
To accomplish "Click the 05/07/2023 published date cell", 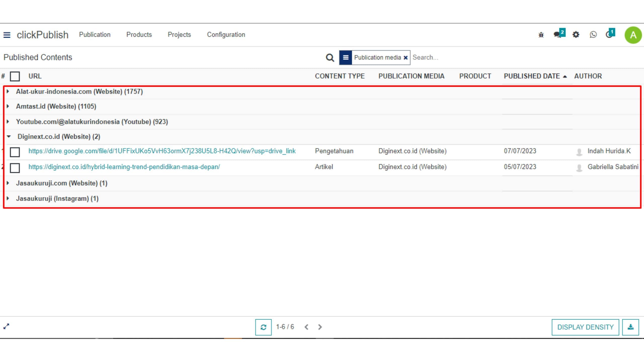I will coord(520,167).
